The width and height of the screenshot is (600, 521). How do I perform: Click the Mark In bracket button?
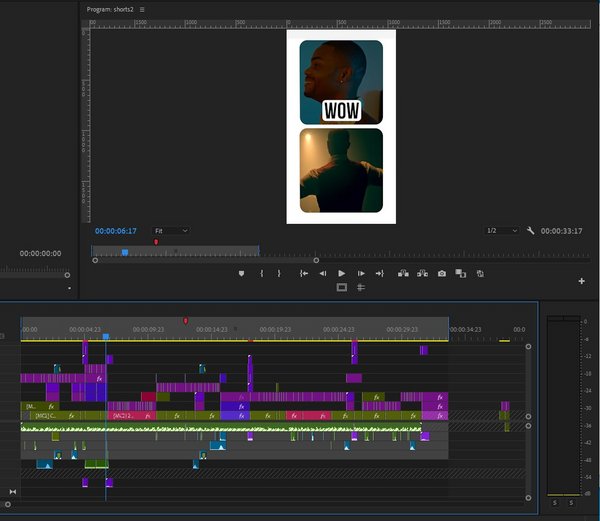(x=262, y=274)
